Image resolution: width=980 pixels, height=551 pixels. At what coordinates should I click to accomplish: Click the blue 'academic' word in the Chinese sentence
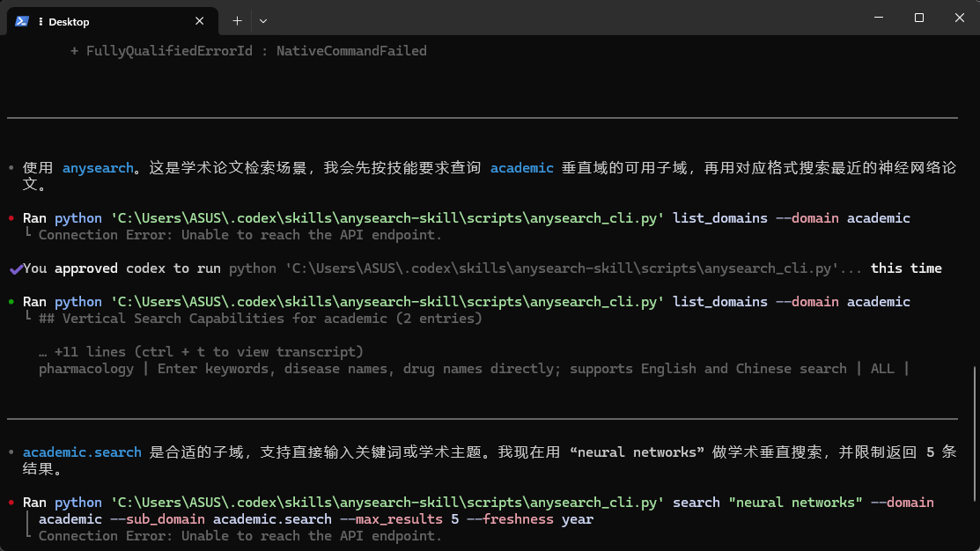(522, 168)
